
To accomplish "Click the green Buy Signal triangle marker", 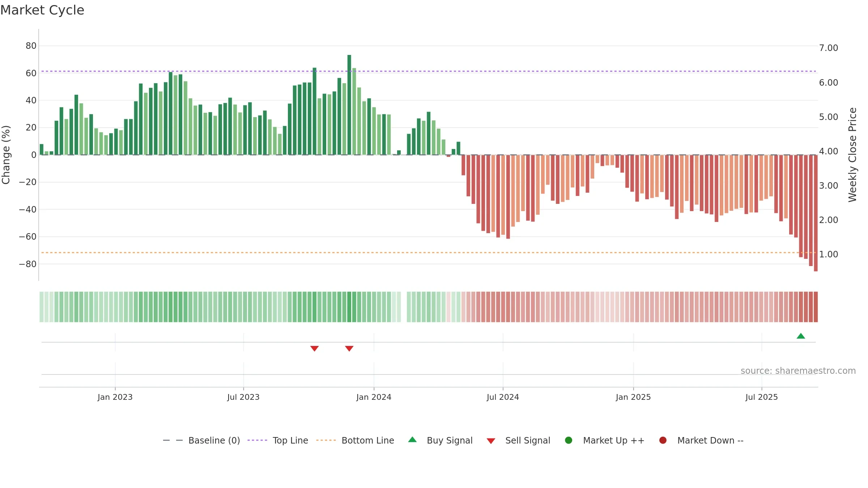I will 801,336.
